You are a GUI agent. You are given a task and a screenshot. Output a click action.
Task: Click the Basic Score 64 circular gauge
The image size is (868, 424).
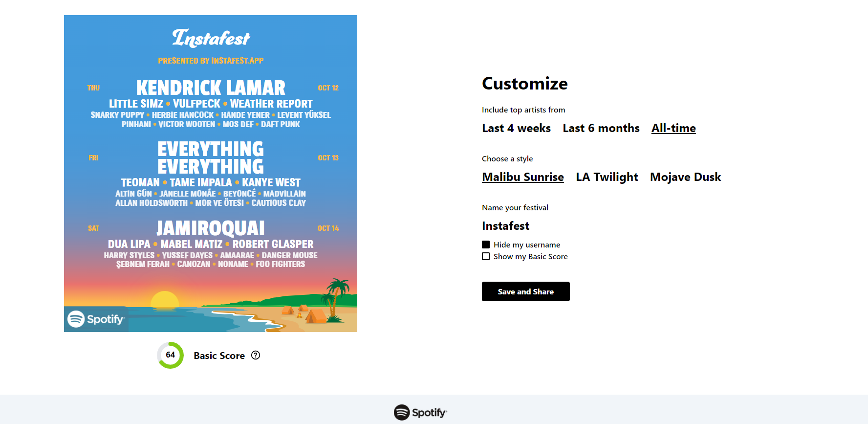170,355
